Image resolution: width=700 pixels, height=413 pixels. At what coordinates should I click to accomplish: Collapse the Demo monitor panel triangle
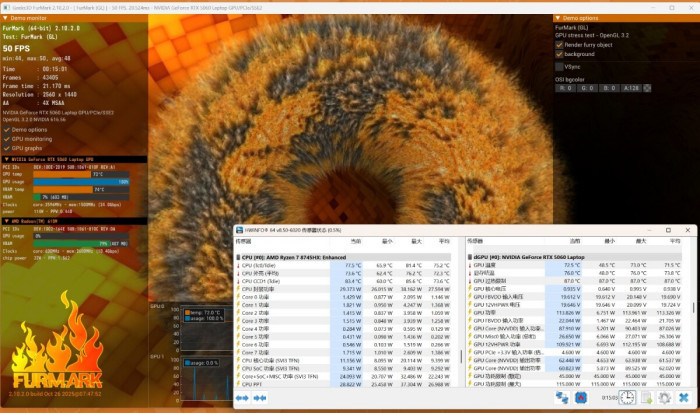pos(5,18)
